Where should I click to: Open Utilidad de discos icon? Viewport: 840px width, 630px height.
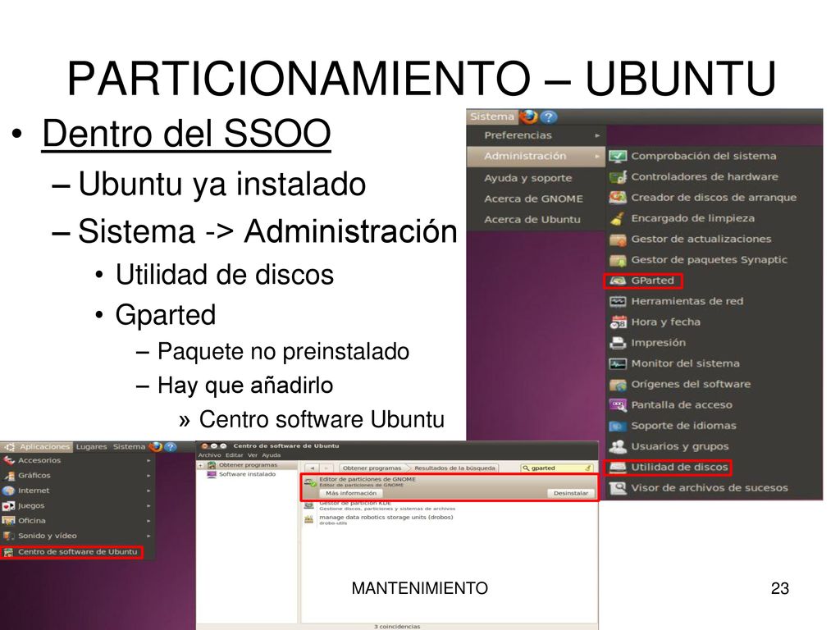click(x=618, y=468)
